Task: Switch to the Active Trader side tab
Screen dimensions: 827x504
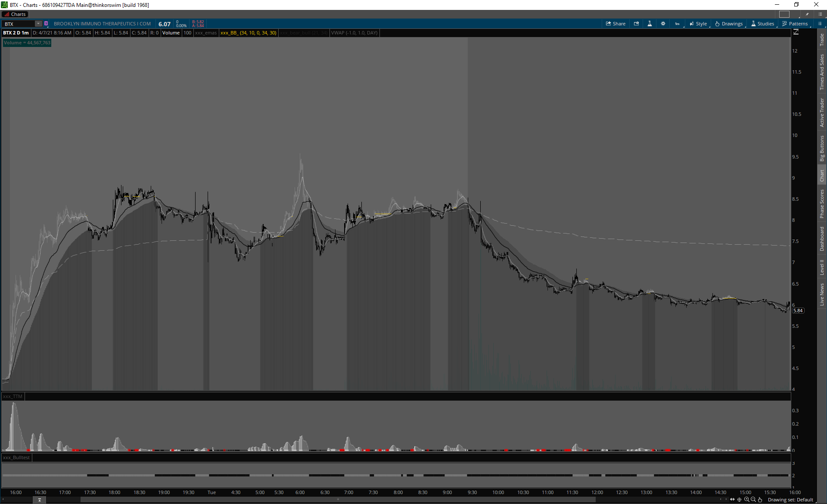Action: tap(822, 112)
